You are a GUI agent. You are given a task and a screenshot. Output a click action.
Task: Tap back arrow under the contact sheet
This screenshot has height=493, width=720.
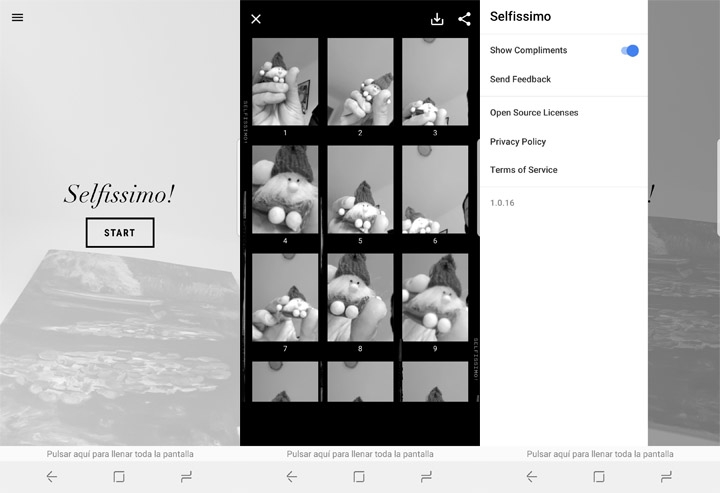tap(292, 477)
